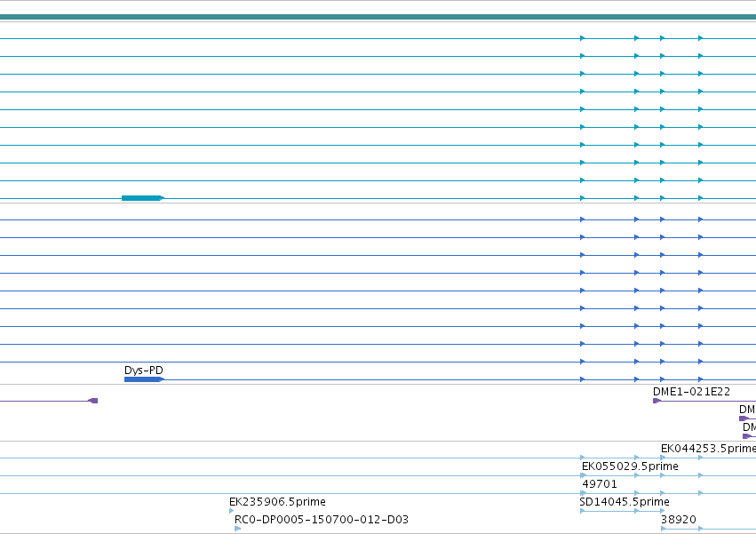This screenshot has width=756, height=534.
Task: Select the purple reverse-strand feature end block
Action: click(x=93, y=401)
